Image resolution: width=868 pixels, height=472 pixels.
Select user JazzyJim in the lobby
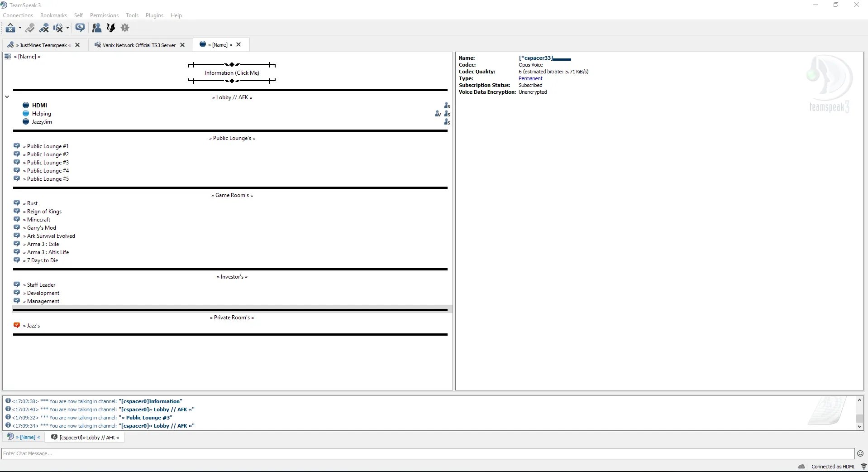42,122
